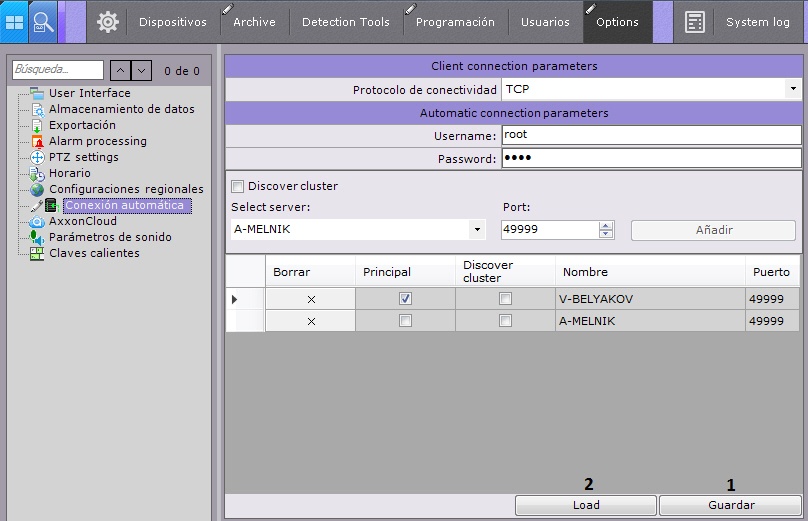Increase the Port value with stepper

[606, 225]
